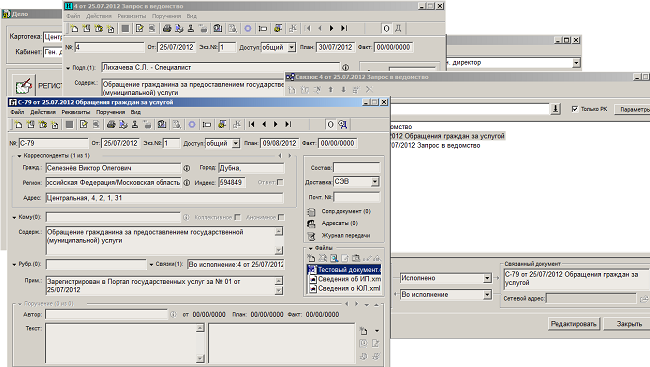This screenshot has height=367, width=650.
Task: Toggle the Ответ checkbox
Action: click(280, 182)
